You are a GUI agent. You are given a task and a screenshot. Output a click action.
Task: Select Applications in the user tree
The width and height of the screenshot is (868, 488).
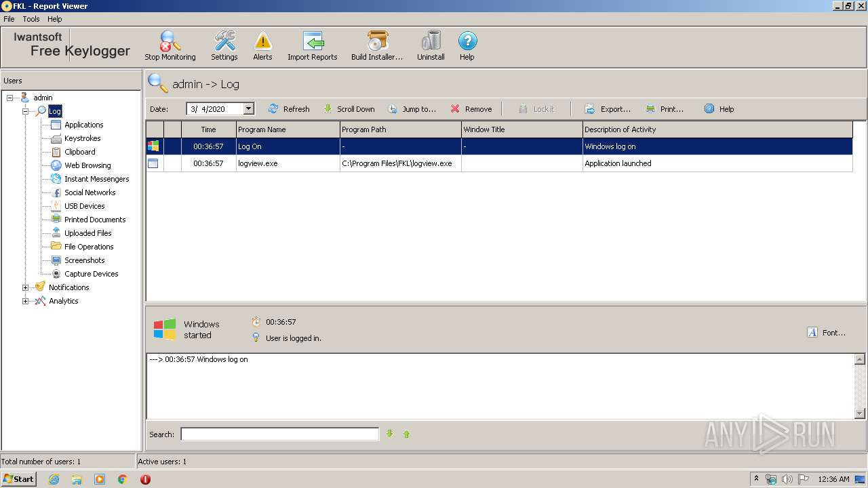click(83, 125)
